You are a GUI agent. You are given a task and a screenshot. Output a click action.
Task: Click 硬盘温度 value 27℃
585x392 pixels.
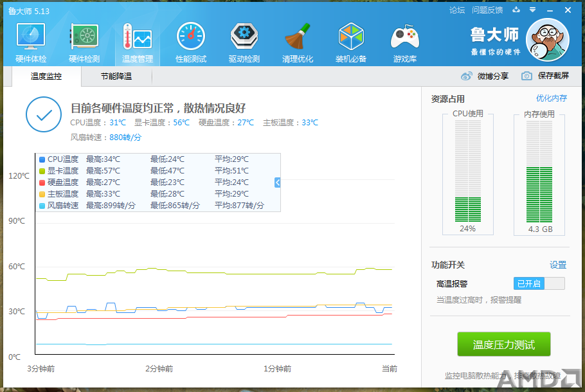click(246, 122)
